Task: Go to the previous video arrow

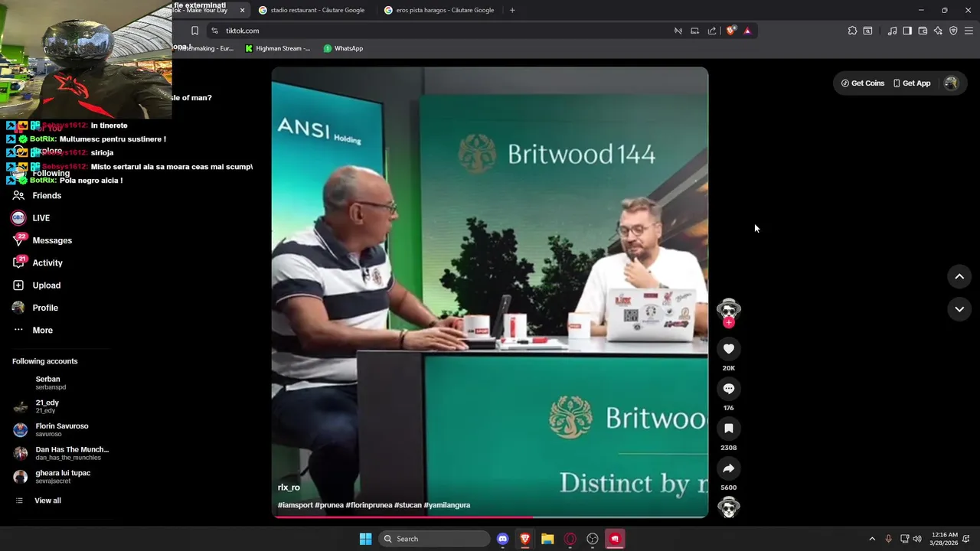Action: pyautogui.click(x=959, y=276)
